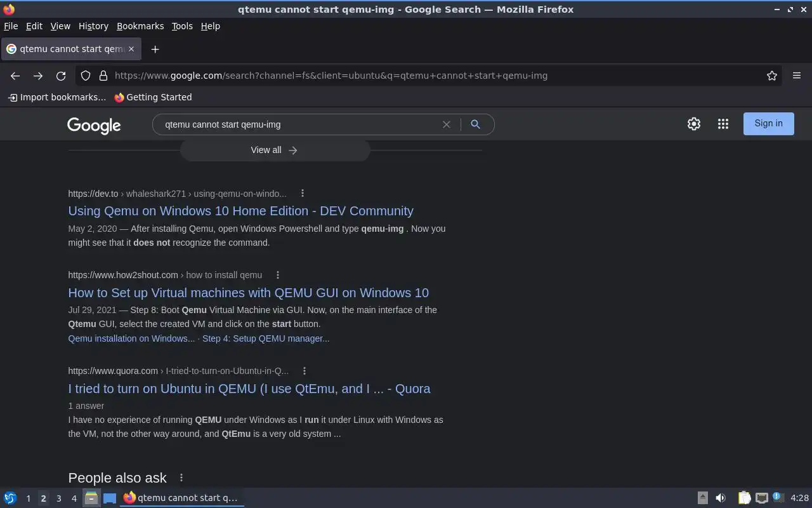Open the Edit menu
The height and width of the screenshot is (508, 812).
click(34, 26)
